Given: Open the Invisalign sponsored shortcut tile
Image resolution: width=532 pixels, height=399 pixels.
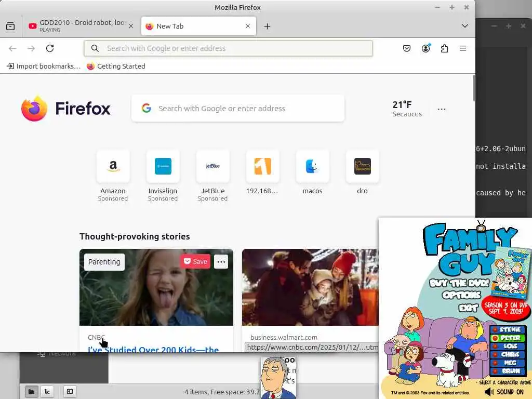Looking at the screenshot, I should click(x=163, y=176).
